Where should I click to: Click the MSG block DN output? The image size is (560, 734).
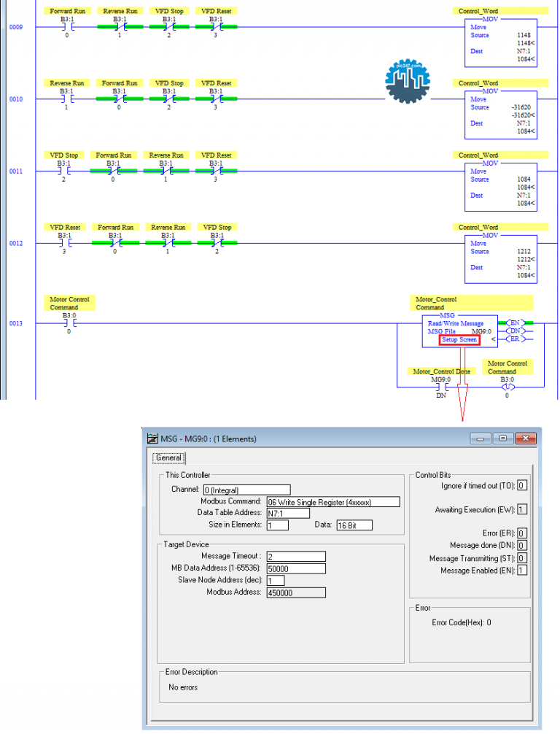point(515,331)
